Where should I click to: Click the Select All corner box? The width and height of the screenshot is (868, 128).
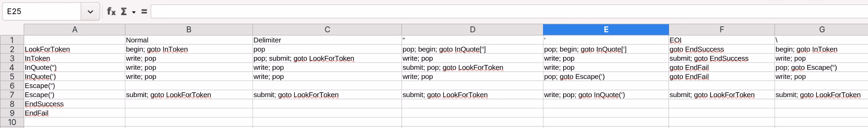click(x=12, y=30)
